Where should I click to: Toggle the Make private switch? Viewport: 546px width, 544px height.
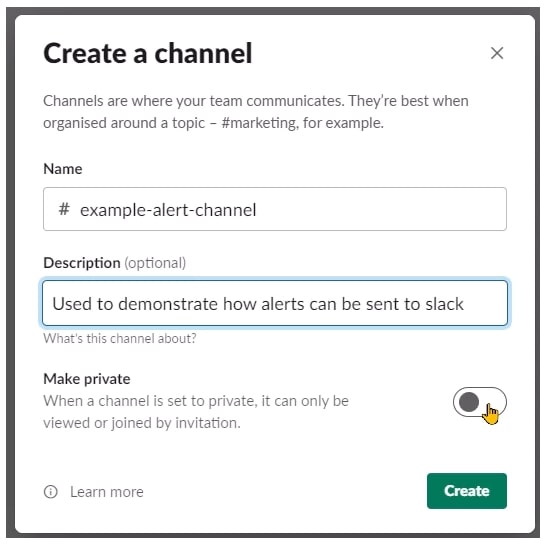[x=479, y=402]
